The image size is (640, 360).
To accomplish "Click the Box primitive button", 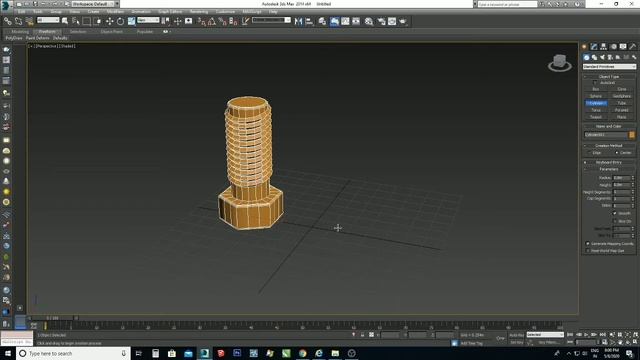I will pyautogui.click(x=596, y=89).
